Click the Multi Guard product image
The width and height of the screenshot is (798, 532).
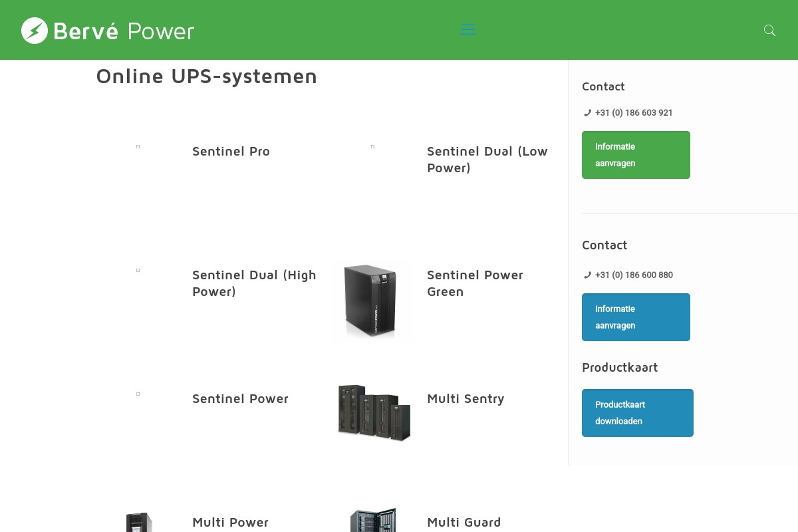pos(373,519)
